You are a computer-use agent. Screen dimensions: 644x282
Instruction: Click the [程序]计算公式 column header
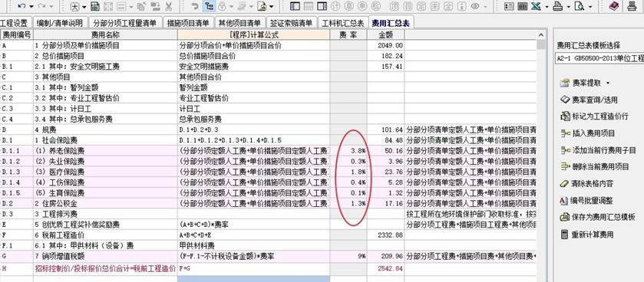pyautogui.click(x=253, y=35)
